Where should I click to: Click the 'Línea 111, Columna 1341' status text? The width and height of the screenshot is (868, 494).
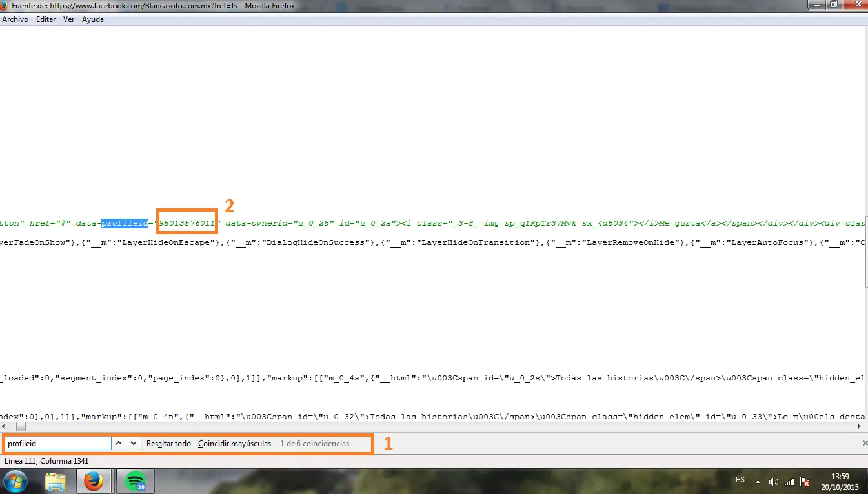pos(46,461)
